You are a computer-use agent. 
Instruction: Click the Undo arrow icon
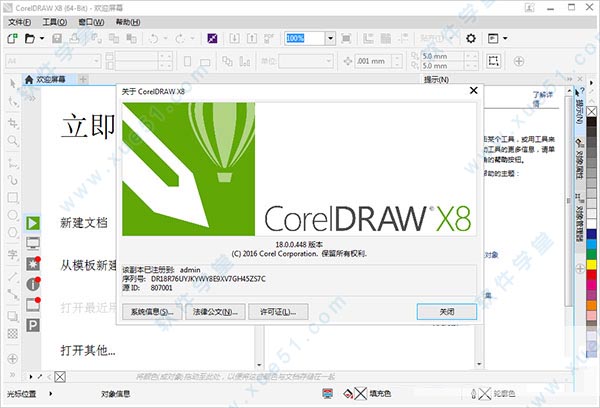[153, 38]
